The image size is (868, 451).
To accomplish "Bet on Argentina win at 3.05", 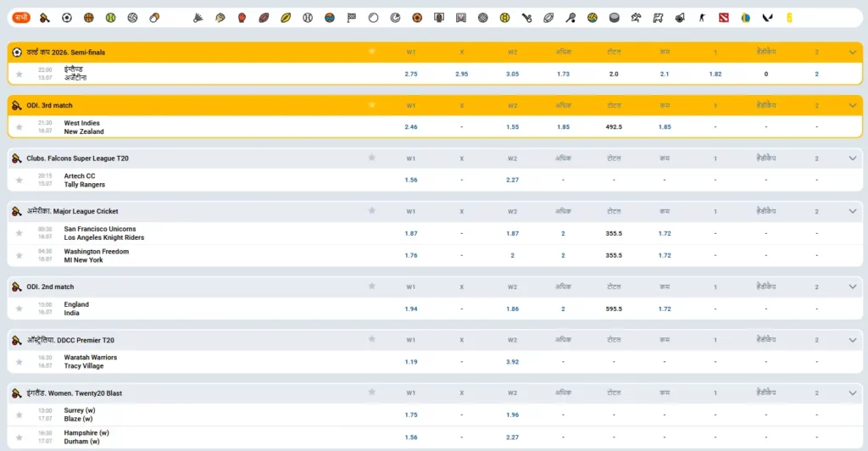I will (513, 74).
